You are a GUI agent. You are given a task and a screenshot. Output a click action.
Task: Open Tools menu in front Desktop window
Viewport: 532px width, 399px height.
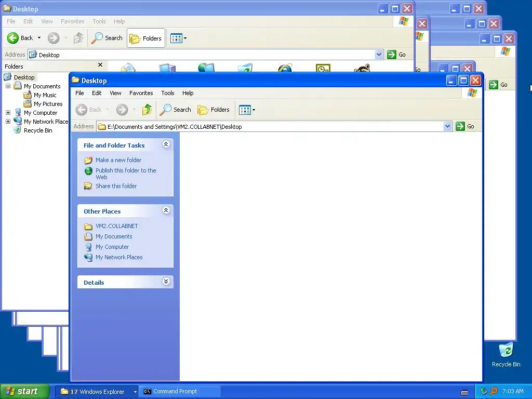click(168, 93)
